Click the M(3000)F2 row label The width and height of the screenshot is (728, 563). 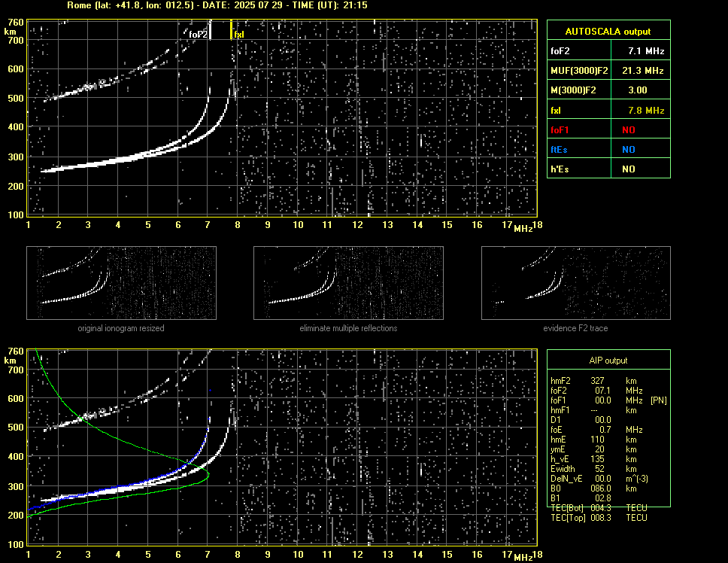tap(573, 90)
